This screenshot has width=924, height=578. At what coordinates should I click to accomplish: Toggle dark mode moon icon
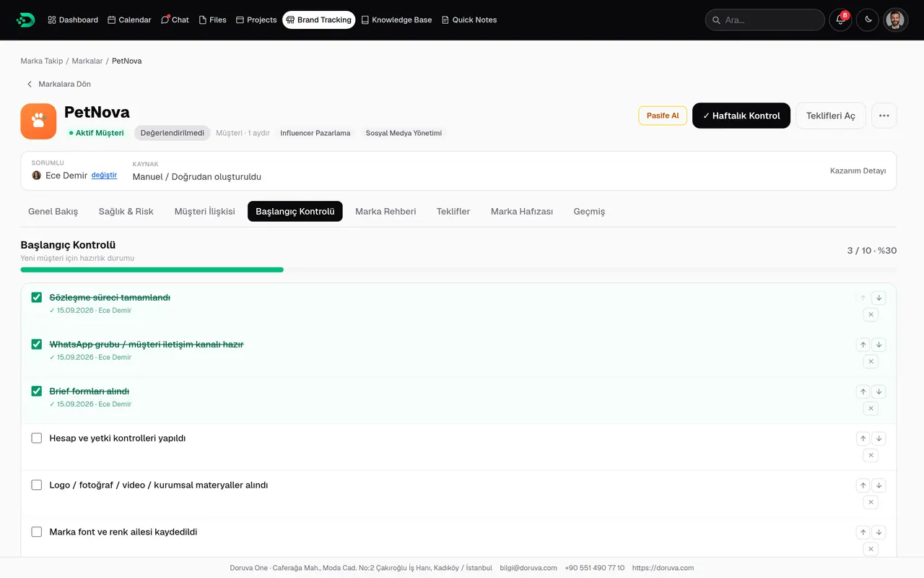click(x=868, y=20)
